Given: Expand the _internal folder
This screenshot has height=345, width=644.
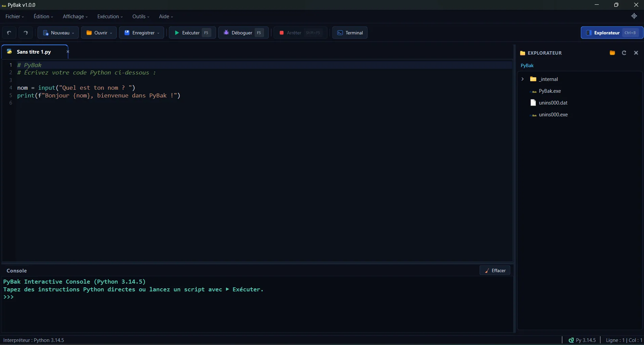Looking at the screenshot, I should 522,79.
